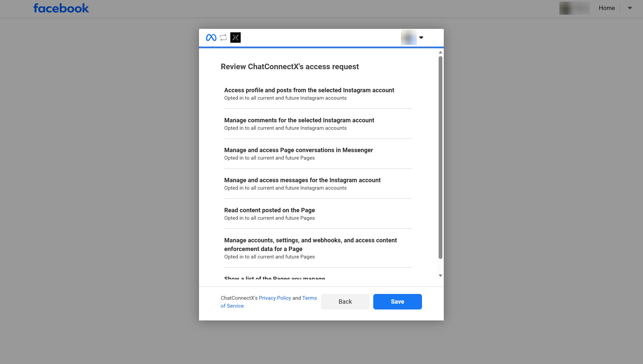The image size is (643, 364).
Task: Click 'Manage comments for the selected Instagram account'
Action: pyautogui.click(x=299, y=120)
